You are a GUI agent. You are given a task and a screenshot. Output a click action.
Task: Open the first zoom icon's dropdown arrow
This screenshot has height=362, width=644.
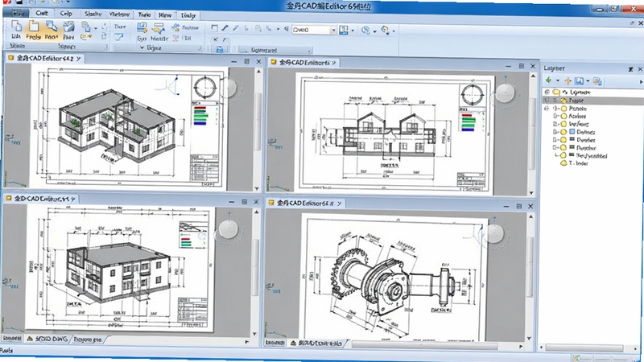374,31
